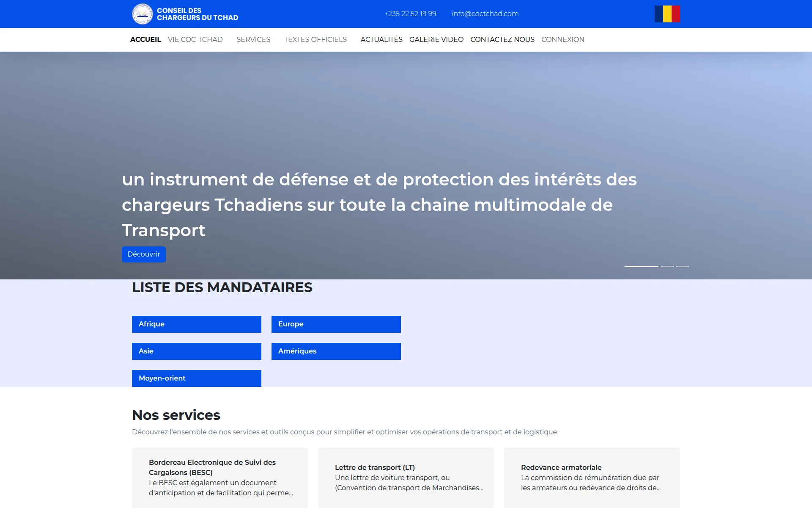
Task: Open the Asie mandataires list
Action: coord(197,351)
